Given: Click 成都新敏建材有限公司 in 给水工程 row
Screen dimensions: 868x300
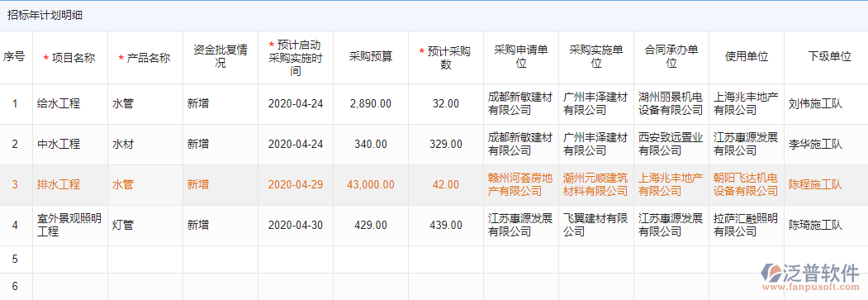Looking at the screenshot, I should 521,104.
